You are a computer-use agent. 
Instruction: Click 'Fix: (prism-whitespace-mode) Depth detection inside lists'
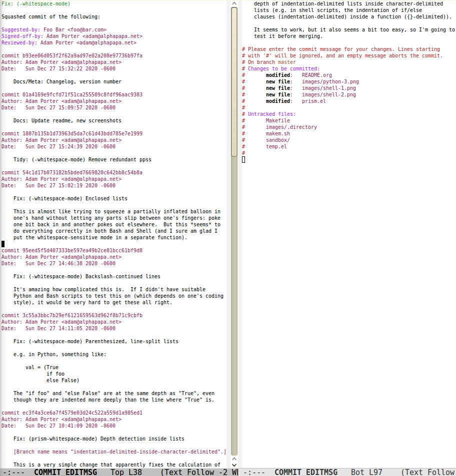click(99, 439)
